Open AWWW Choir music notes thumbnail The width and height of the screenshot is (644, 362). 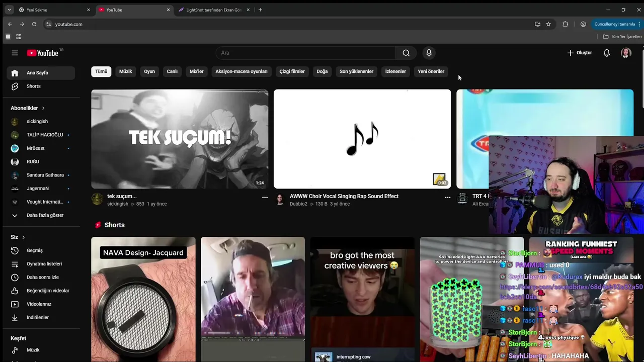(362, 139)
